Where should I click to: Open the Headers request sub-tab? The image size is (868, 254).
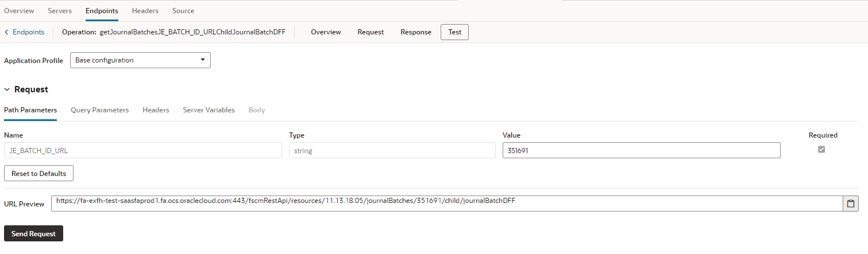click(156, 110)
